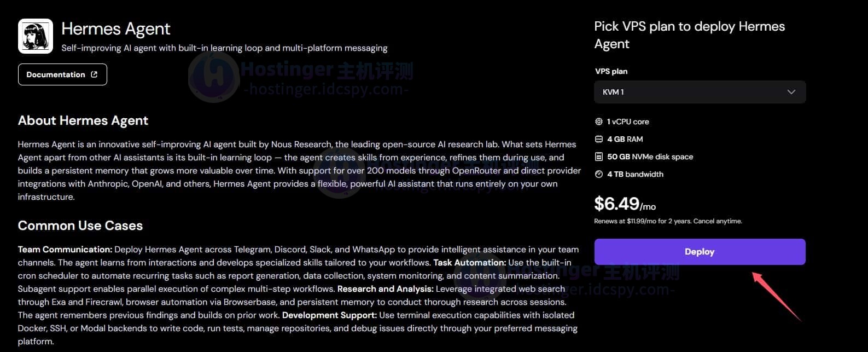868x352 pixels.
Task: Click the NVMe disk space icon
Action: click(x=599, y=157)
